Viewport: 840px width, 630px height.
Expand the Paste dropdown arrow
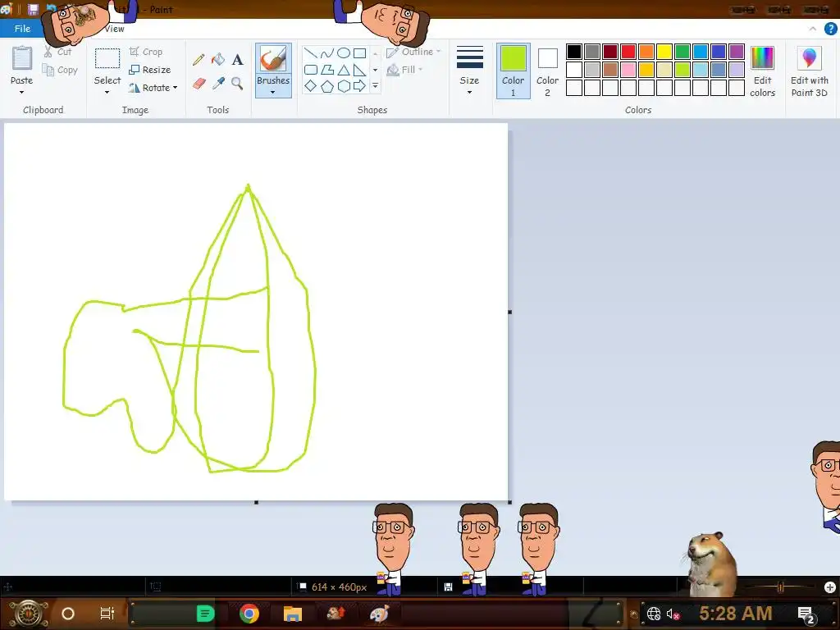pyautogui.click(x=21, y=92)
